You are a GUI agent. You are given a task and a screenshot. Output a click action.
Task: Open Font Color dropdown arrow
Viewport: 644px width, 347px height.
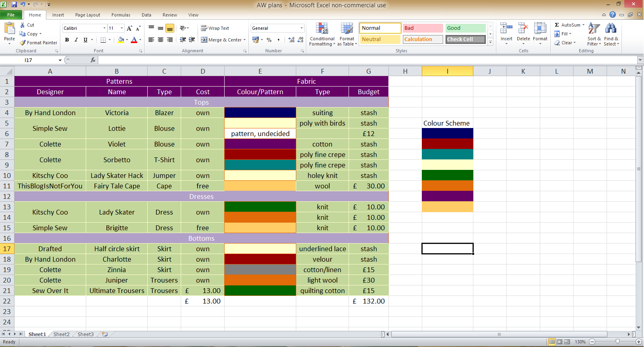pyautogui.click(x=140, y=40)
